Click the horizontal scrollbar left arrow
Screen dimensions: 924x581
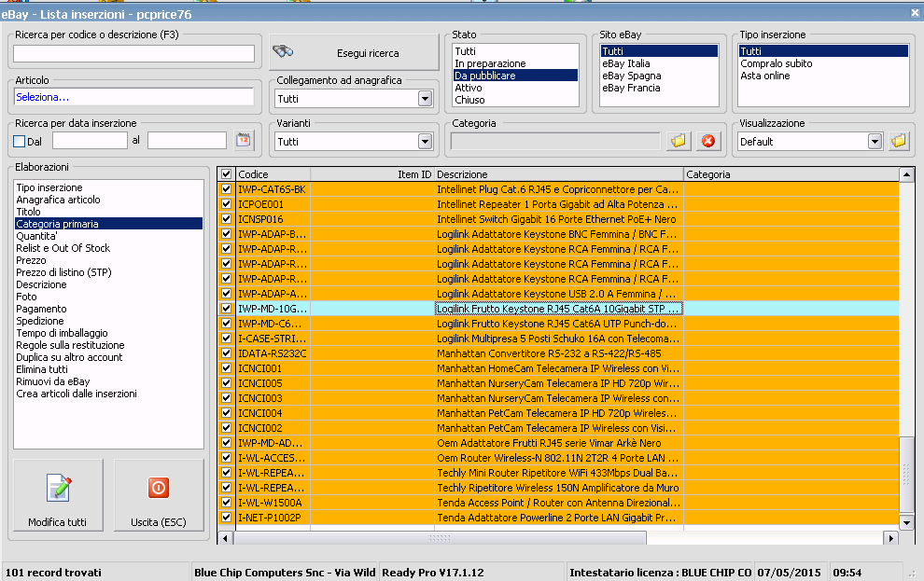pos(225,537)
